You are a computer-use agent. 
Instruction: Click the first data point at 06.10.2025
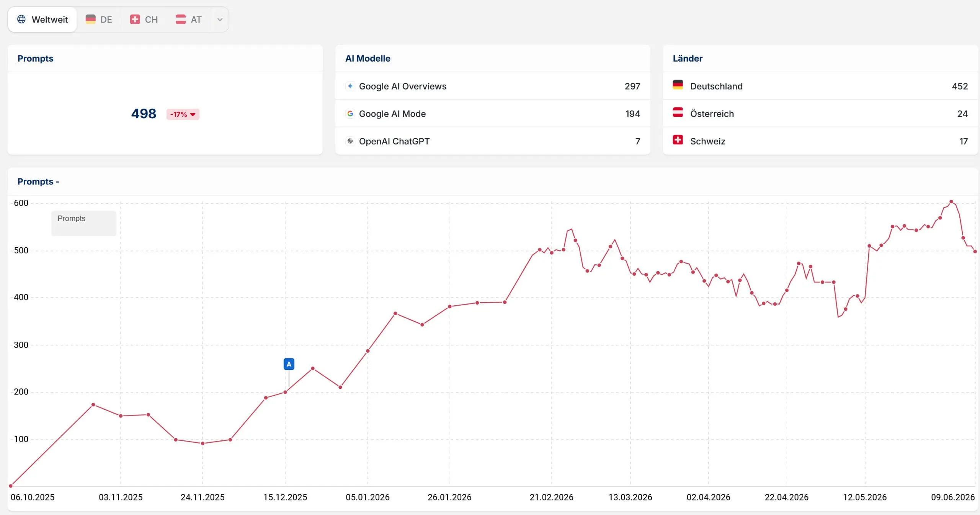coord(11,486)
